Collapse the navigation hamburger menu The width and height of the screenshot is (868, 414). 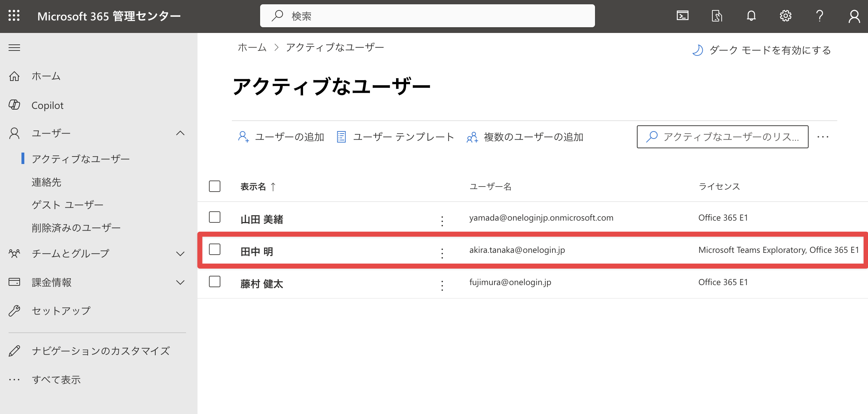tap(14, 48)
